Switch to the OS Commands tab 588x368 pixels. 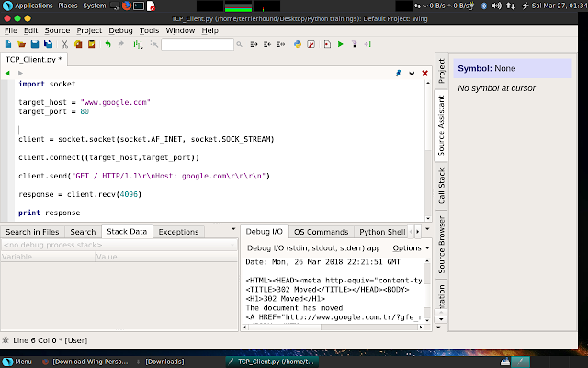321,232
